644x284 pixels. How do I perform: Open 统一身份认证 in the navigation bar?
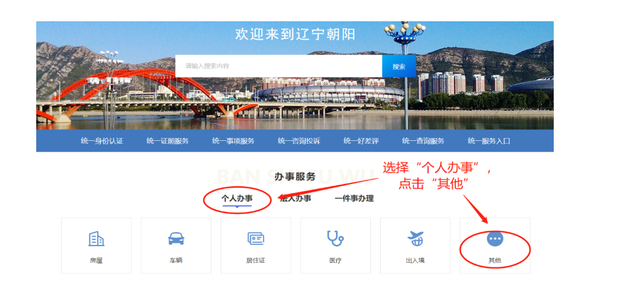(x=102, y=141)
